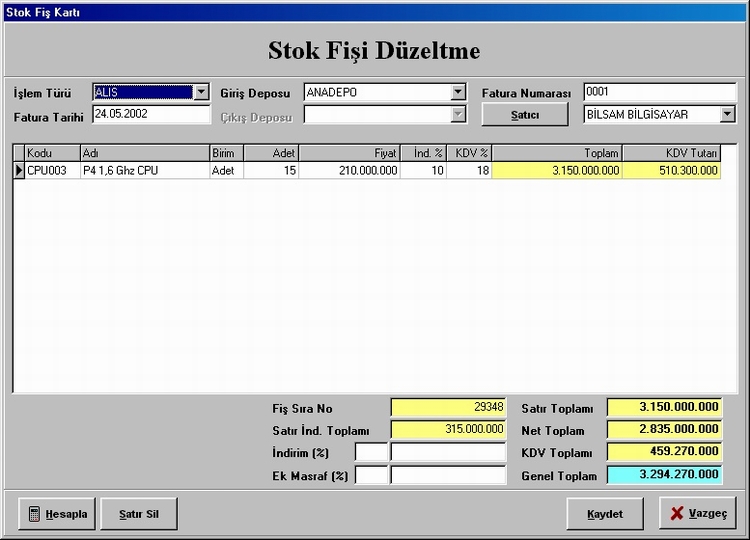
Task: Click the Ek Masraf (%) small percent box
Action: click(x=371, y=476)
